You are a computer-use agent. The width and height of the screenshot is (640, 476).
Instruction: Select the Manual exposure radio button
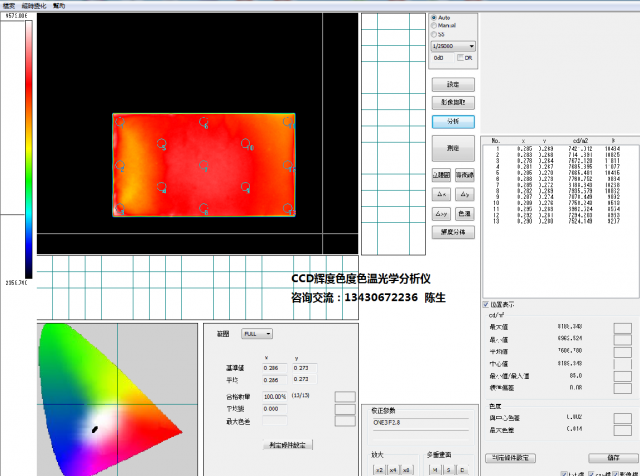click(433, 25)
